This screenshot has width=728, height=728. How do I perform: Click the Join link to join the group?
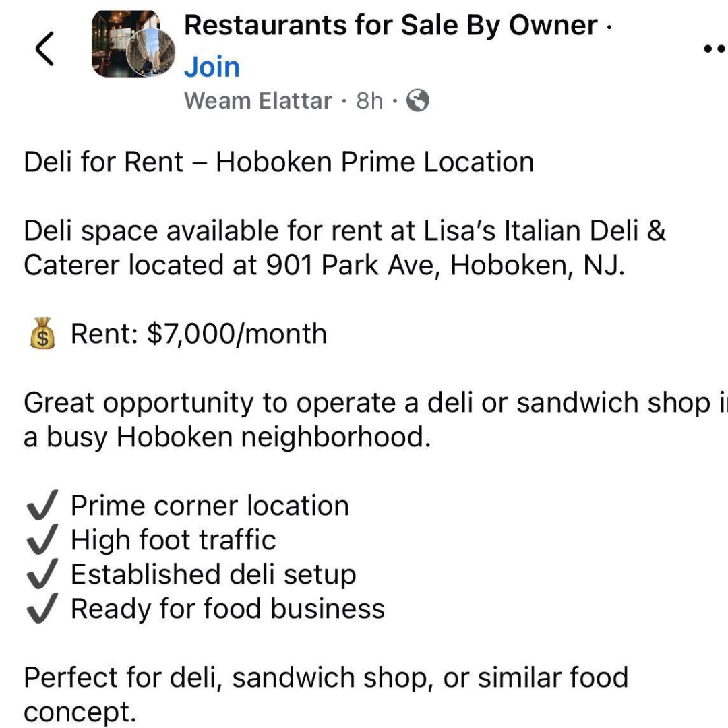211,66
